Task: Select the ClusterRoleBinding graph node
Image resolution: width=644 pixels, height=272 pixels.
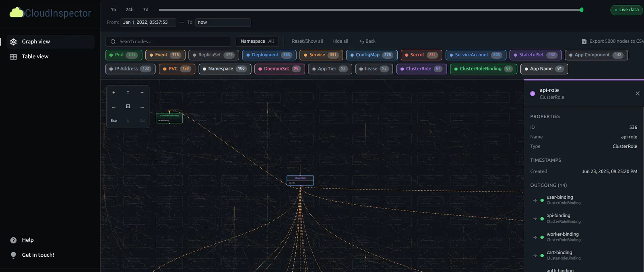Action: tap(169, 118)
